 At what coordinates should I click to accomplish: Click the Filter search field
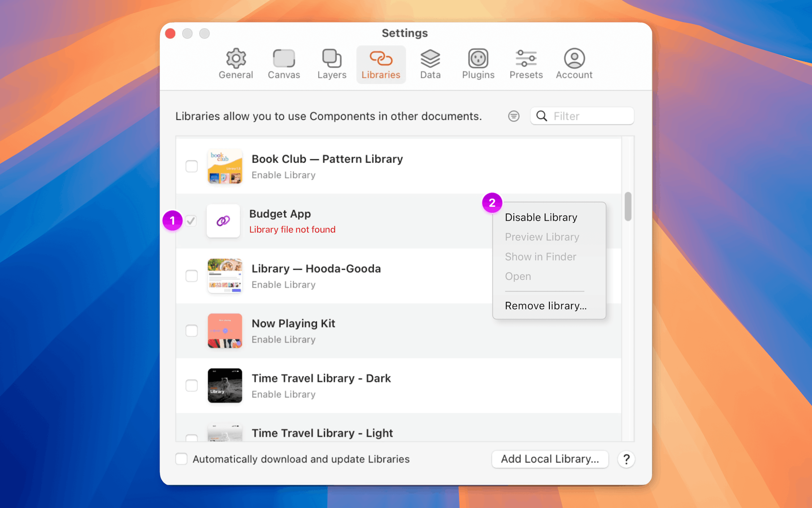(588, 116)
